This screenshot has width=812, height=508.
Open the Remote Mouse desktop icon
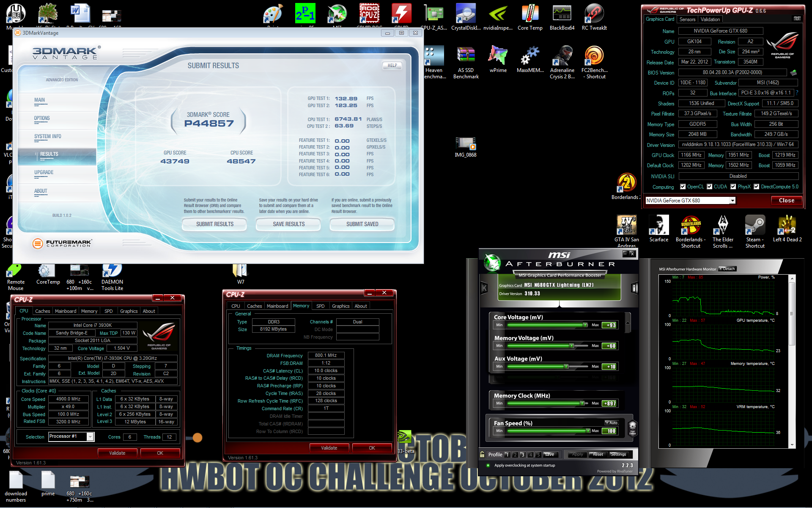click(x=16, y=277)
